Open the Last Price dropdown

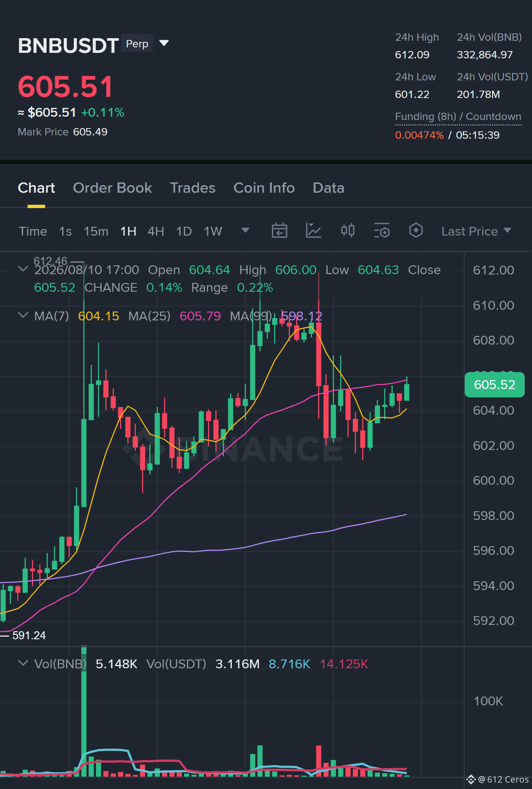476,231
